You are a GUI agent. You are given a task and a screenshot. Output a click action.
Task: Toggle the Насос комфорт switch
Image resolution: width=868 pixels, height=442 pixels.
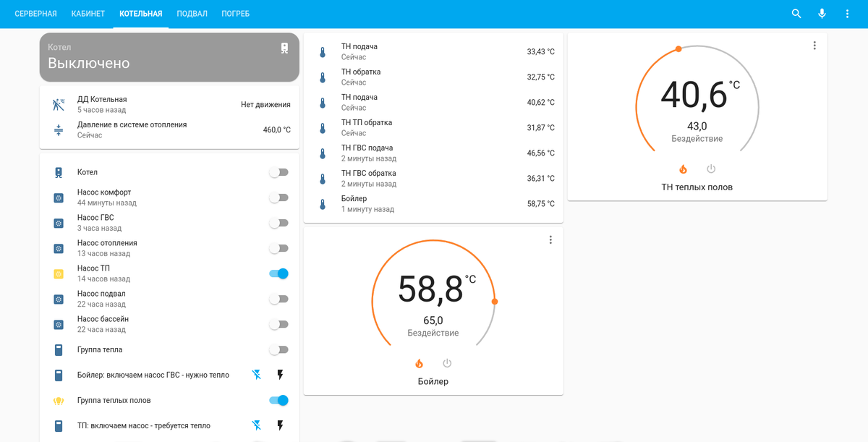pos(278,197)
